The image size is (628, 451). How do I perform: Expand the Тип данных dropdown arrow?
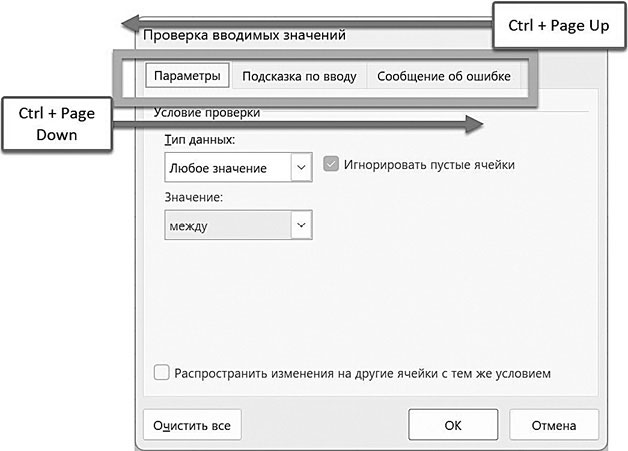[301, 168]
